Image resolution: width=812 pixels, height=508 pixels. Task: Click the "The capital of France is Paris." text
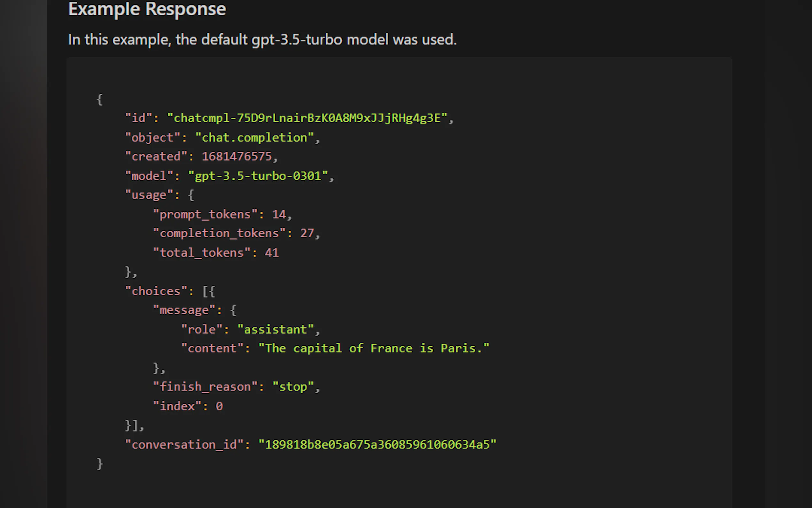click(x=374, y=348)
